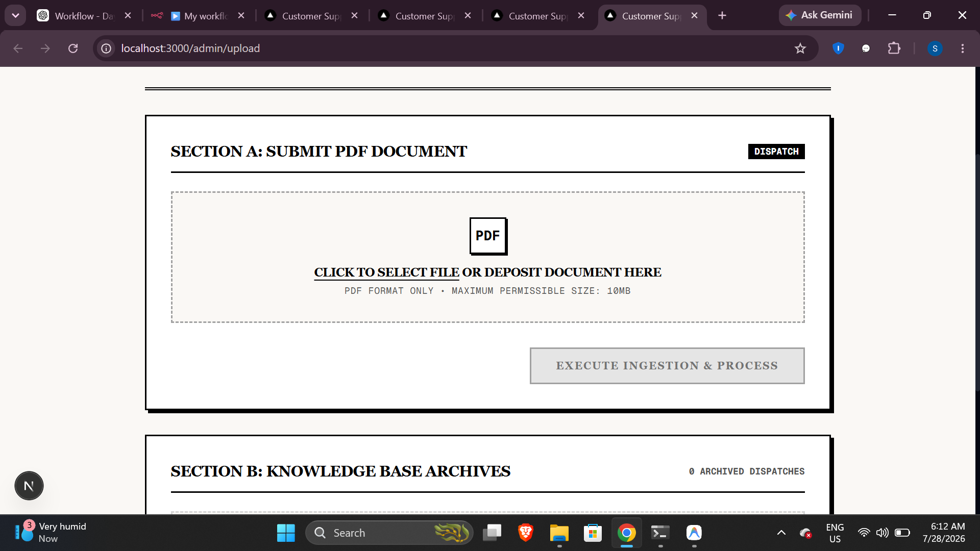Show hidden system tray icons
The height and width of the screenshot is (551, 980).
click(781, 533)
